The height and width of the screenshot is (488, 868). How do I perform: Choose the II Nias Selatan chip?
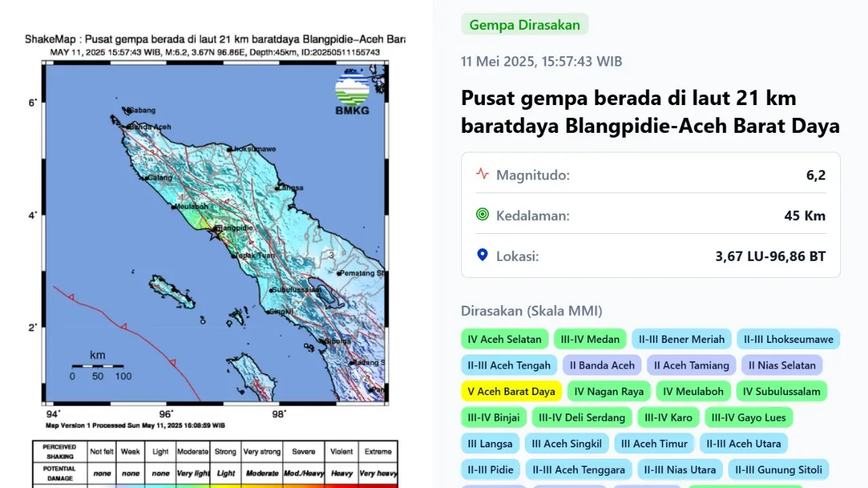point(782,365)
